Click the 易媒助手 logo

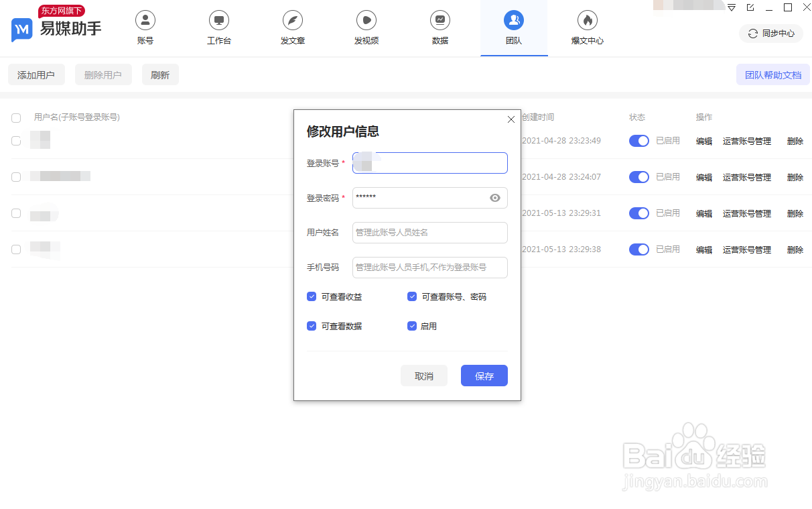tap(57, 28)
